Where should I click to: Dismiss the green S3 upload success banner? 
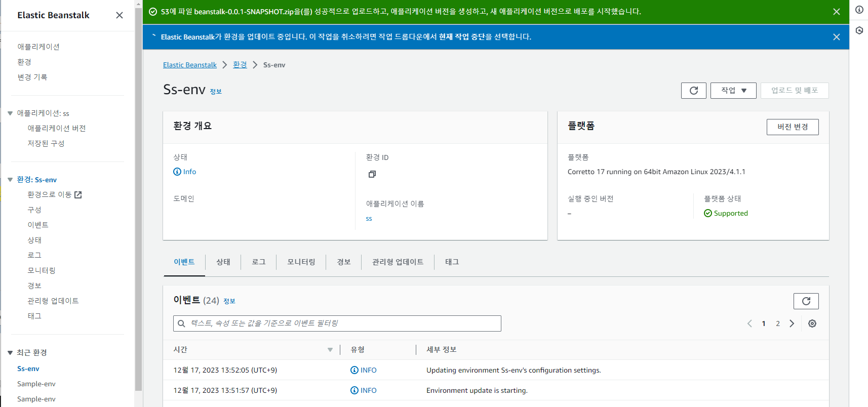836,12
